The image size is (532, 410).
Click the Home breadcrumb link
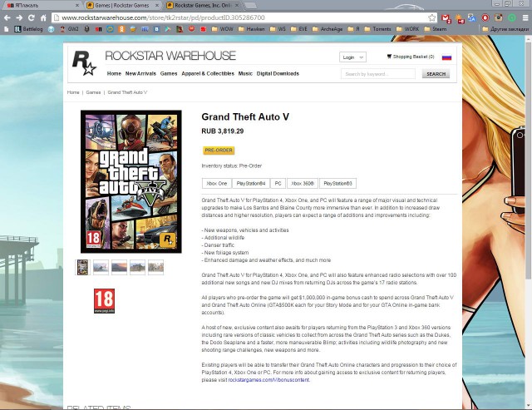[73, 92]
